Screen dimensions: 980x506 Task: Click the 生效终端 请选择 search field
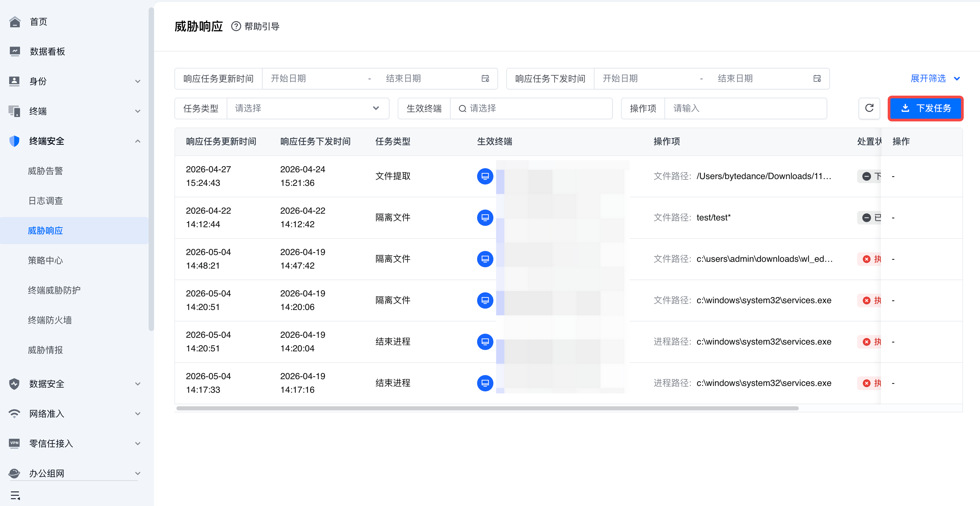pyautogui.click(x=531, y=108)
